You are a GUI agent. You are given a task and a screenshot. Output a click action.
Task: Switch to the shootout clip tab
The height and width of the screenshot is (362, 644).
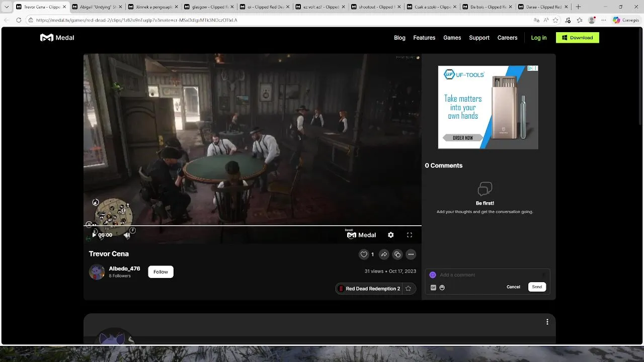375,7
